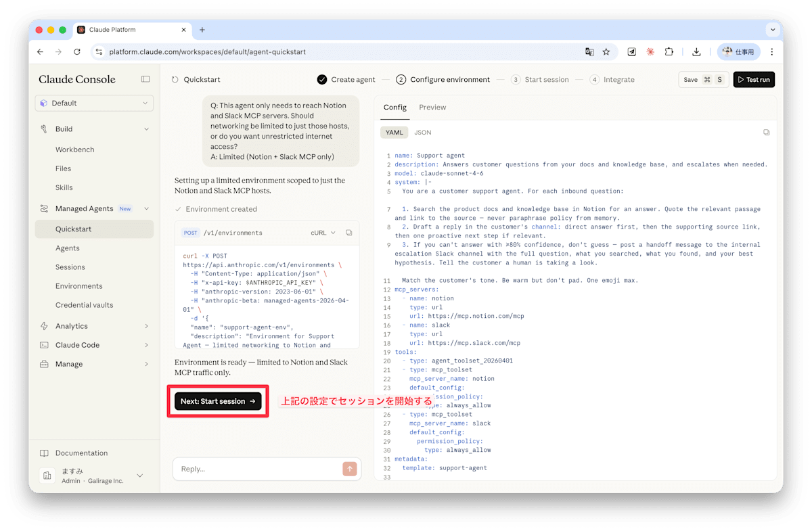The height and width of the screenshot is (531, 812).
Task: Click the Manage briefcase icon
Action: click(44, 364)
